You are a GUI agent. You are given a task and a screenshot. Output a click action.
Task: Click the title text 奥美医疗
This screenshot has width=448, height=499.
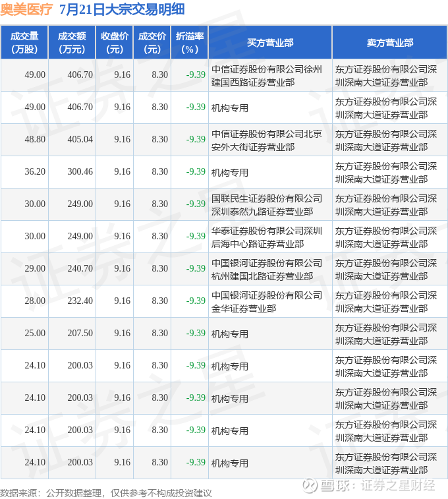tap(26, 9)
